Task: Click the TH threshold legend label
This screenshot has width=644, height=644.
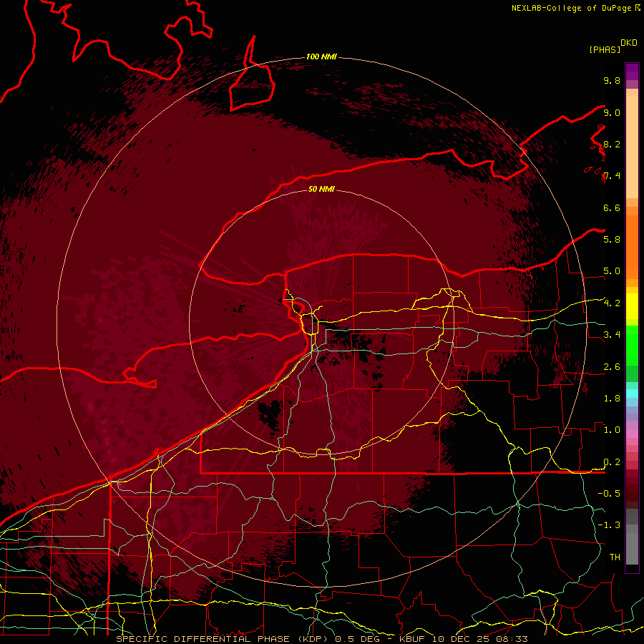Action: (615, 557)
